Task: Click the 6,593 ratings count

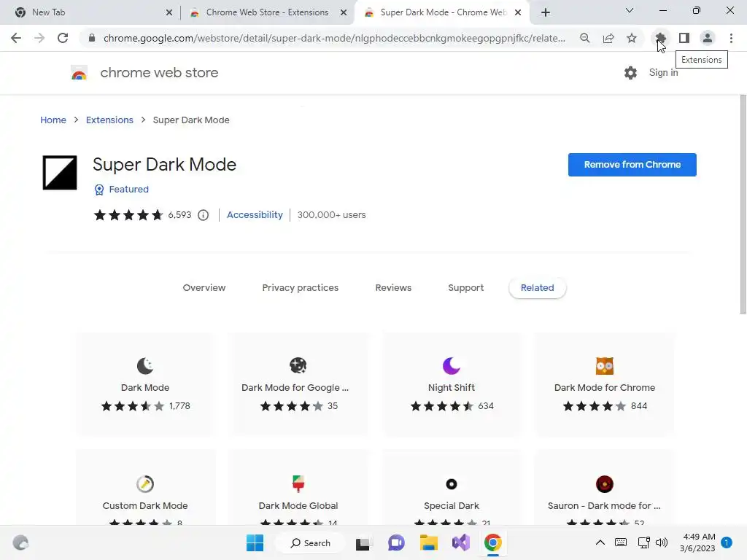Action: click(179, 215)
